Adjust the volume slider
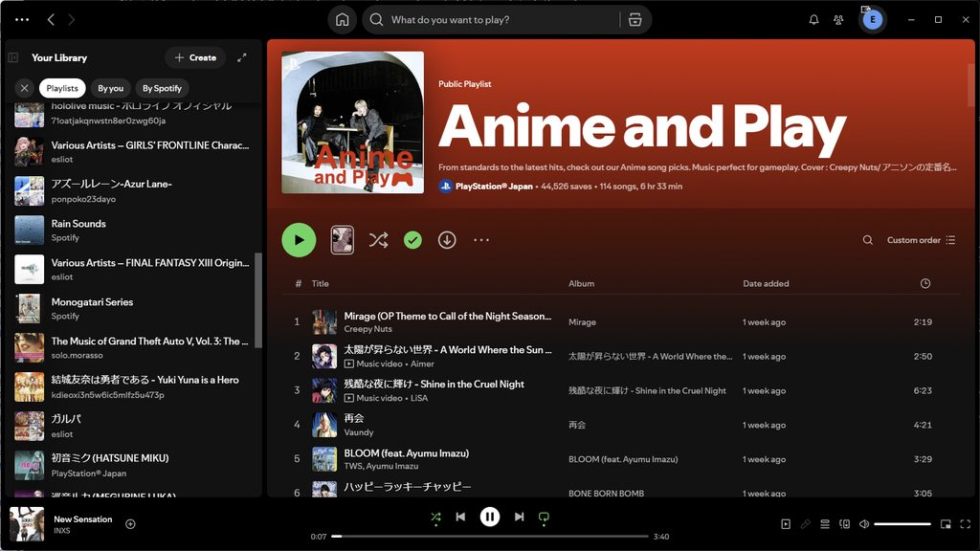The image size is (980, 551). click(x=902, y=524)
